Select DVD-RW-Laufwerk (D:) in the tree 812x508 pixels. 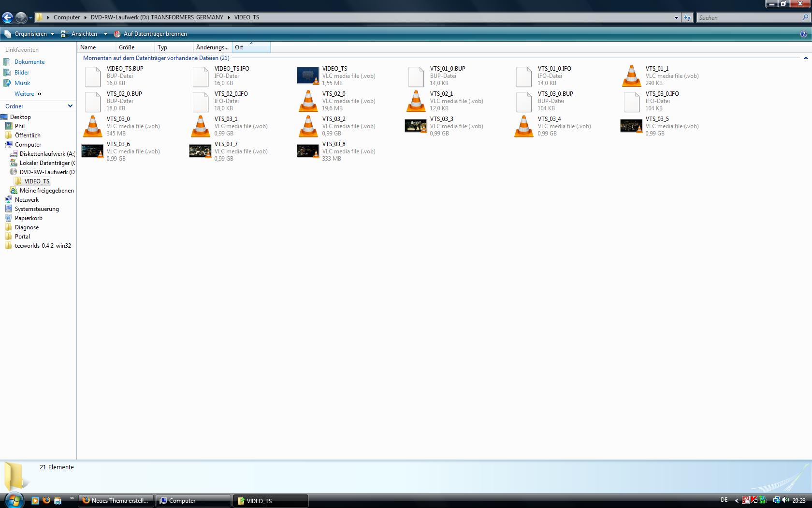pyautogui.click(x=47, y=172)
